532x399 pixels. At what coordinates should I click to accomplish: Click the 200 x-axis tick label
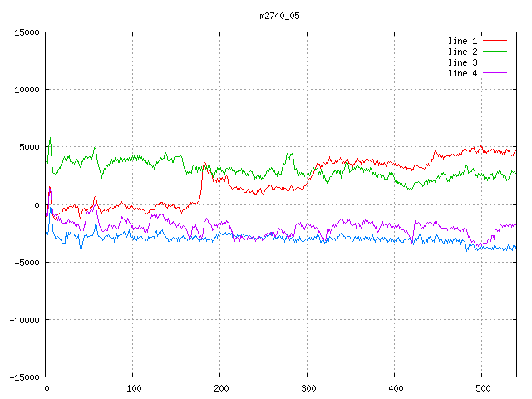[220, 388]
